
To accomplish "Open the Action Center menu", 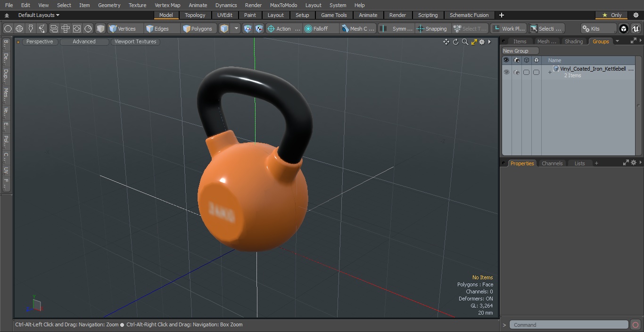I will (284, 29).
